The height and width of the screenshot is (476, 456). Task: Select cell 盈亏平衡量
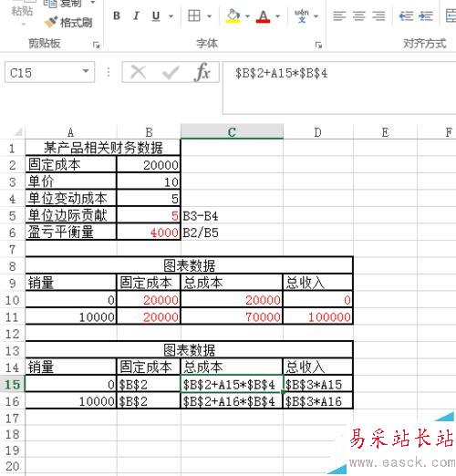point(71,233)
